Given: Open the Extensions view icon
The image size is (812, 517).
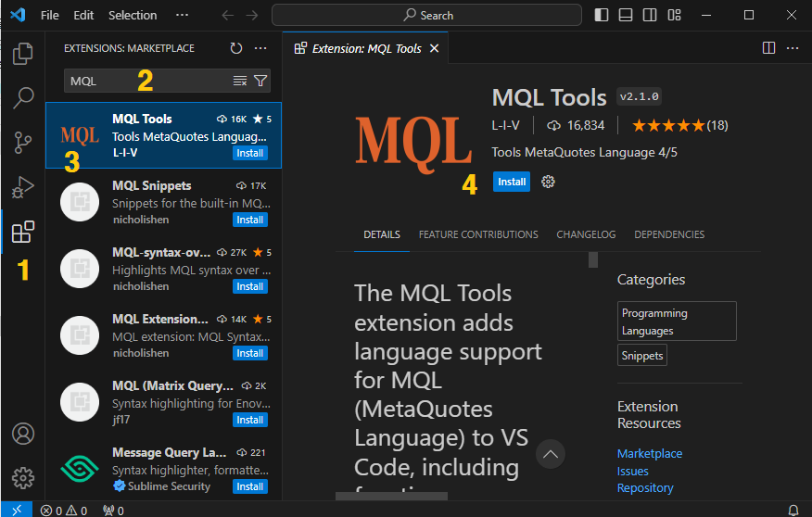Looking at the screenshot, I should pos(23,232).
